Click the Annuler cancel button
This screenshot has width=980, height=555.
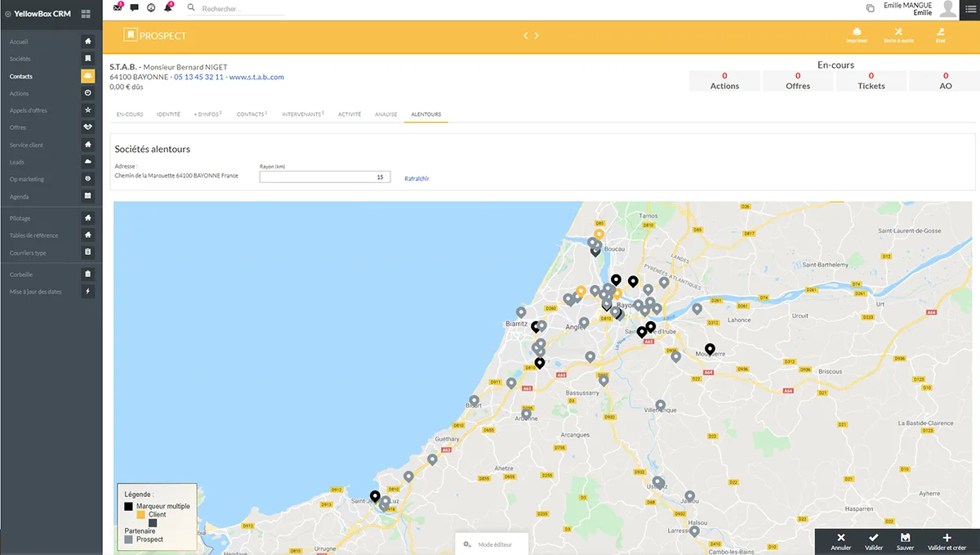pyautogui.click(x=841, y=542)
